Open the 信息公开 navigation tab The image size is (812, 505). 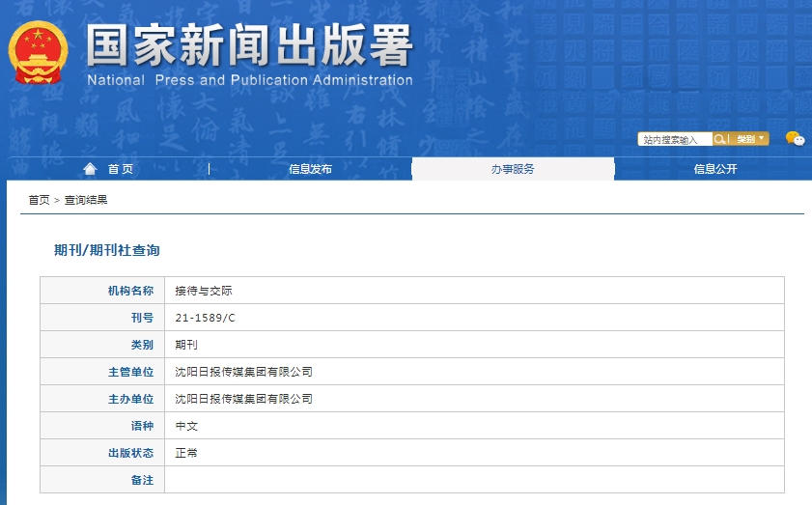pos(714,169)
